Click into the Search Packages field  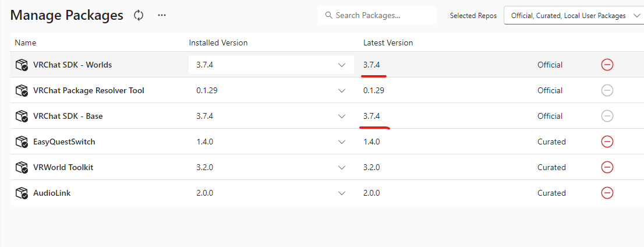coord(381,16)
